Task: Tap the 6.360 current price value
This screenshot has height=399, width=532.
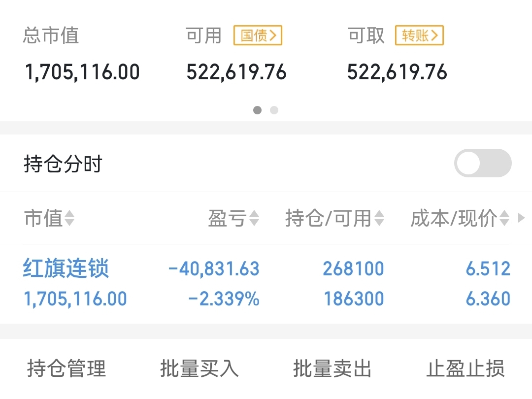Action: click(x=488, y=299)
